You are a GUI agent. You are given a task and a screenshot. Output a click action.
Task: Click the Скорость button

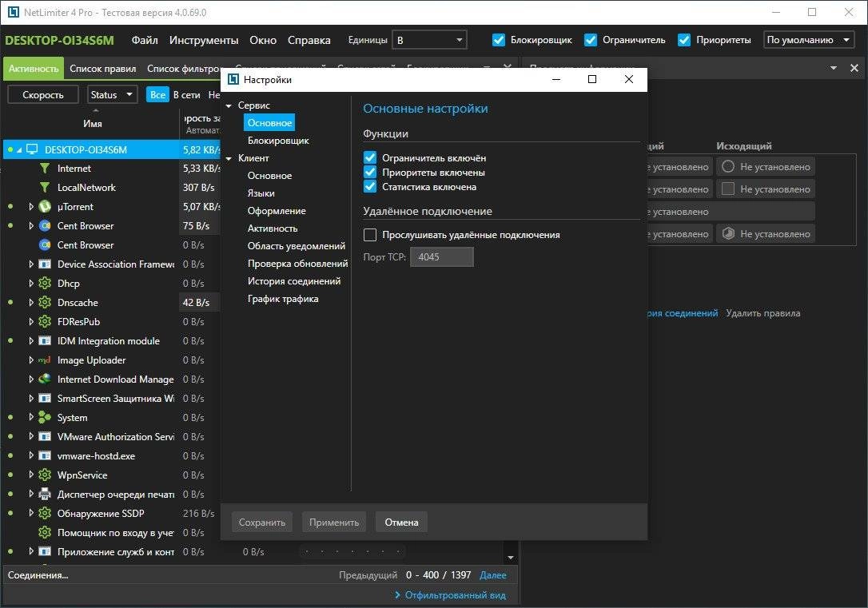43,94
